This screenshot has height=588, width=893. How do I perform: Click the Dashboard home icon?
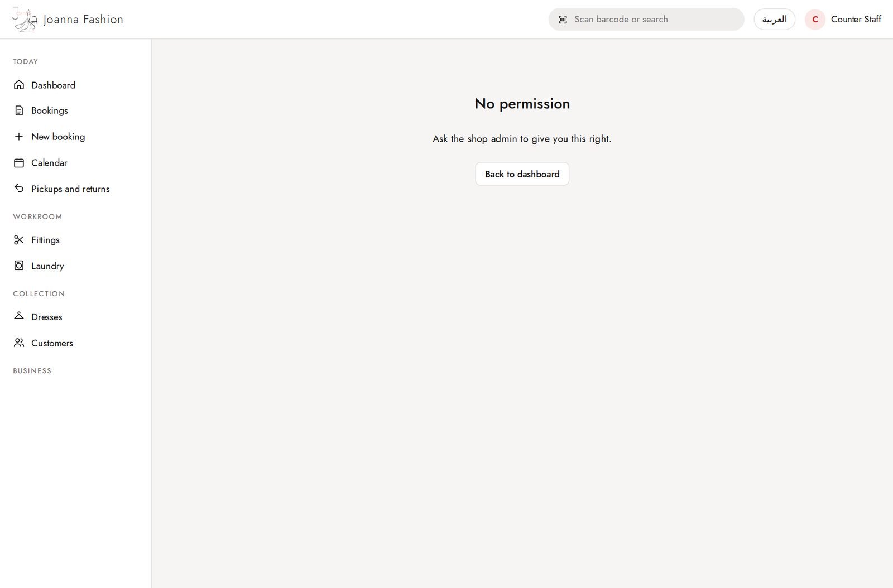pos(19,85)
